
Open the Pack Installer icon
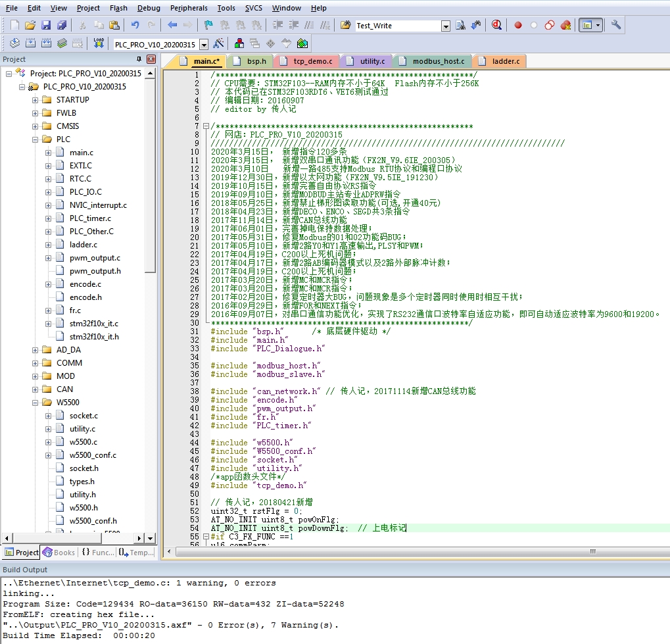pyautogui.click(x=302, y=43)
